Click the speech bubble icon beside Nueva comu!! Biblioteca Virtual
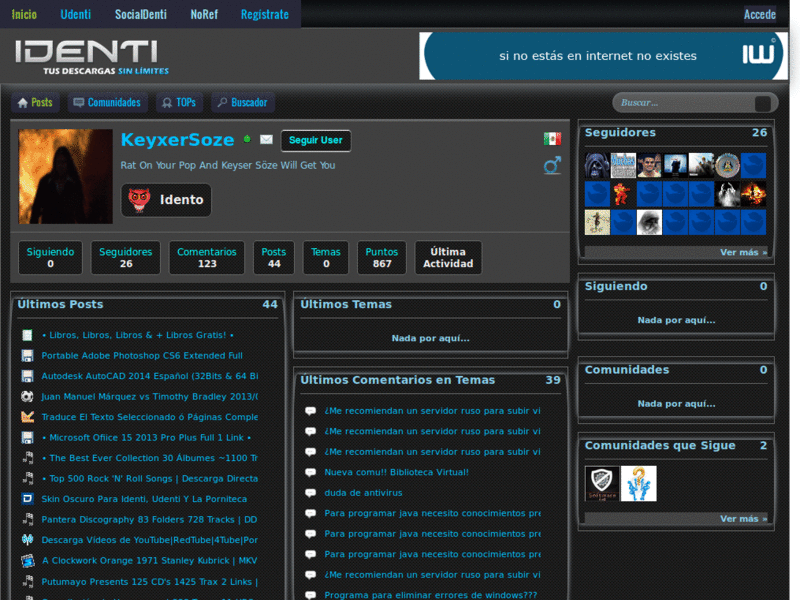The width and height of the screenshot is (800, 600). click(310, 472)
